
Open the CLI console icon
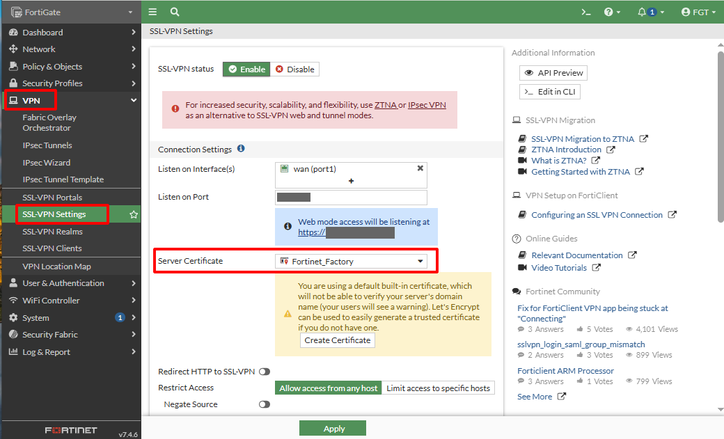click(585, 12)
